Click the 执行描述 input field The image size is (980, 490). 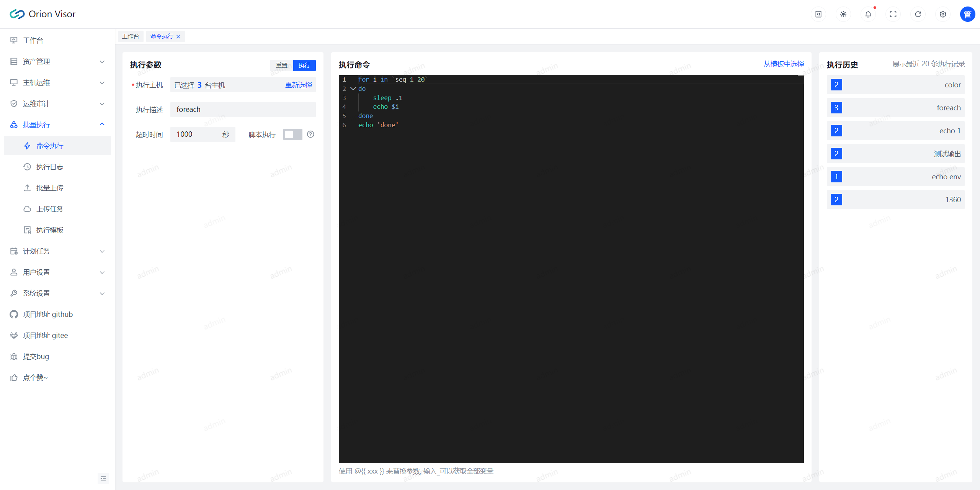(243, 110)
